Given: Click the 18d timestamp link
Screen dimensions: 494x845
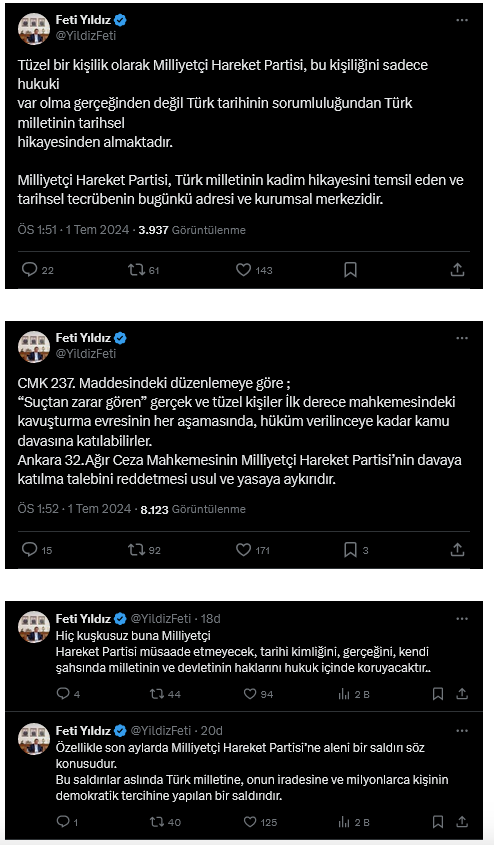Looking at the screenshot, I should pyautogui.click(x=211, y=618).
